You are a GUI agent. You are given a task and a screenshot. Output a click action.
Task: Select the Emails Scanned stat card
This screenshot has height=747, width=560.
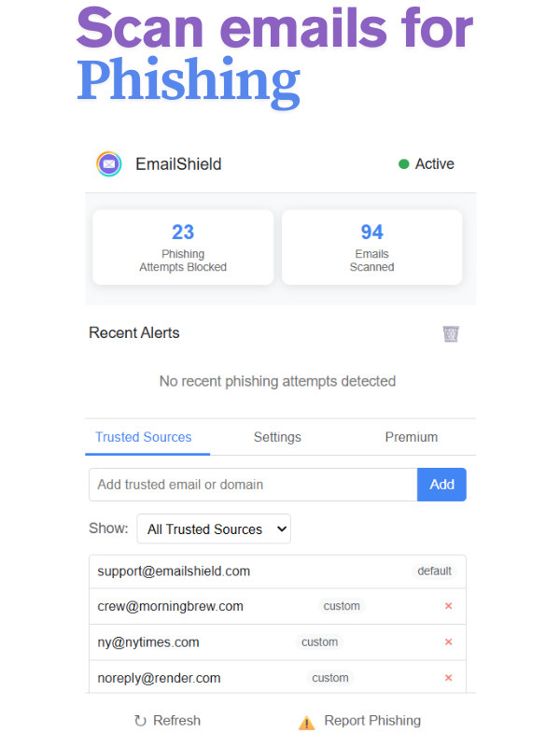[371, 247]
